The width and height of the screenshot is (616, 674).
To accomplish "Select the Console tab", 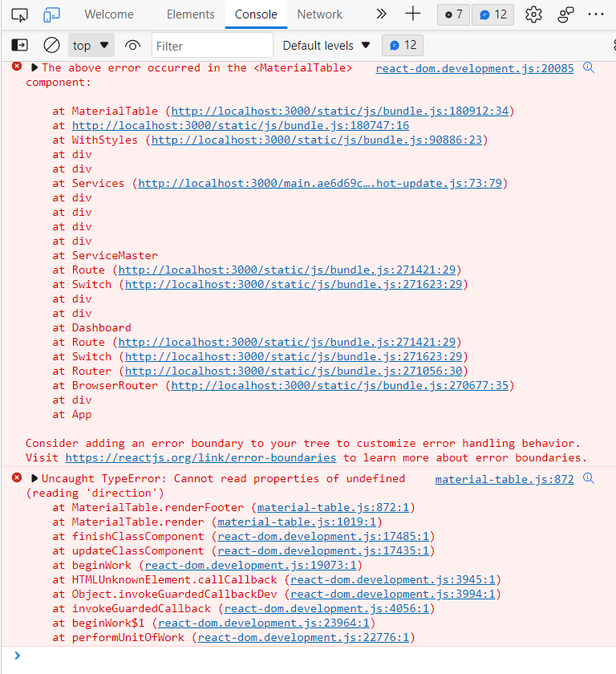I will click(256, 14).
